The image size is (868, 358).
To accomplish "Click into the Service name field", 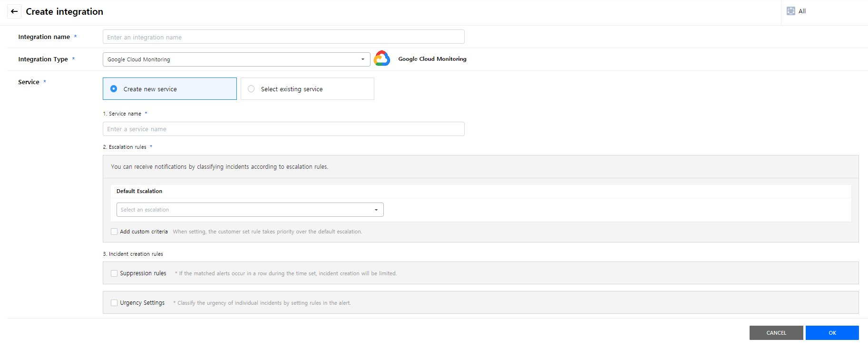I will click(x=283, y=129).
